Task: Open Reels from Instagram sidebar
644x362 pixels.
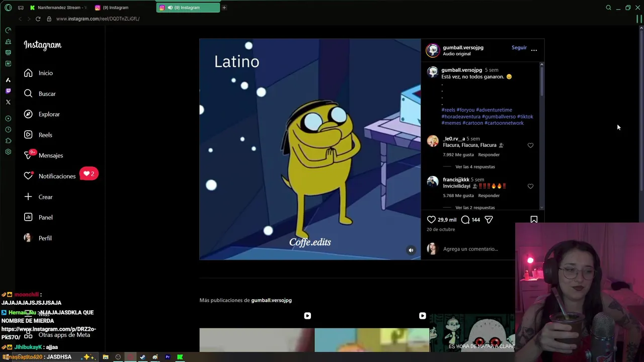Action: point(38,135)
